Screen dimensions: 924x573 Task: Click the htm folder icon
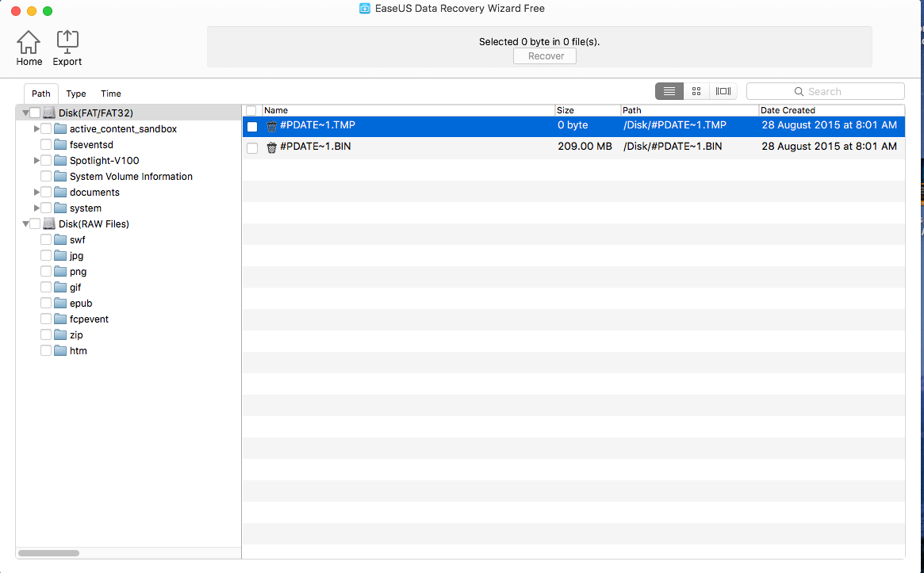pos(60,351)
